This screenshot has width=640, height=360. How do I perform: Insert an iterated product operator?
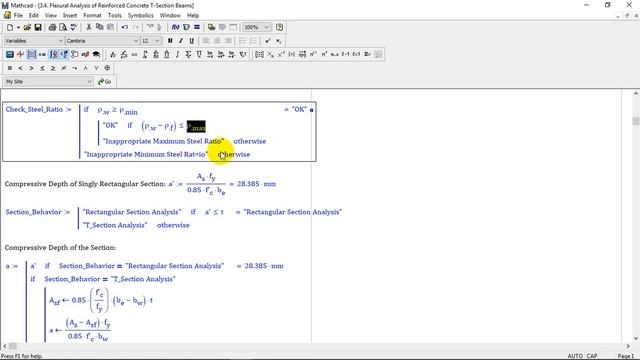click(x=167, y=54)
